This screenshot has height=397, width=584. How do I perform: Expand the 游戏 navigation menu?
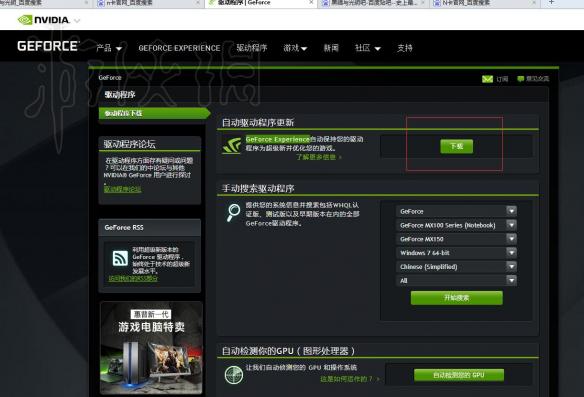pos(295,48)
